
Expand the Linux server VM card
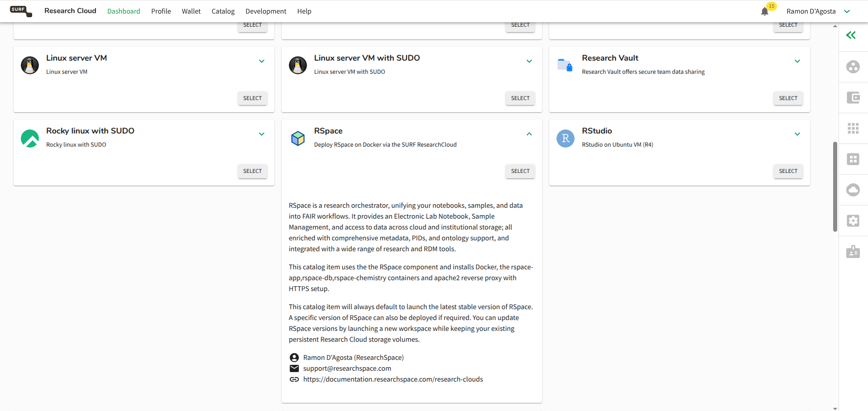tap(262, 61)
